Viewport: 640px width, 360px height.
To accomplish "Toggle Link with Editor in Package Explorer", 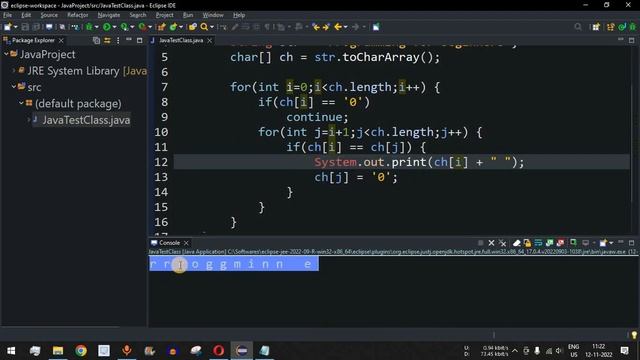I will [x=107, y=40].
